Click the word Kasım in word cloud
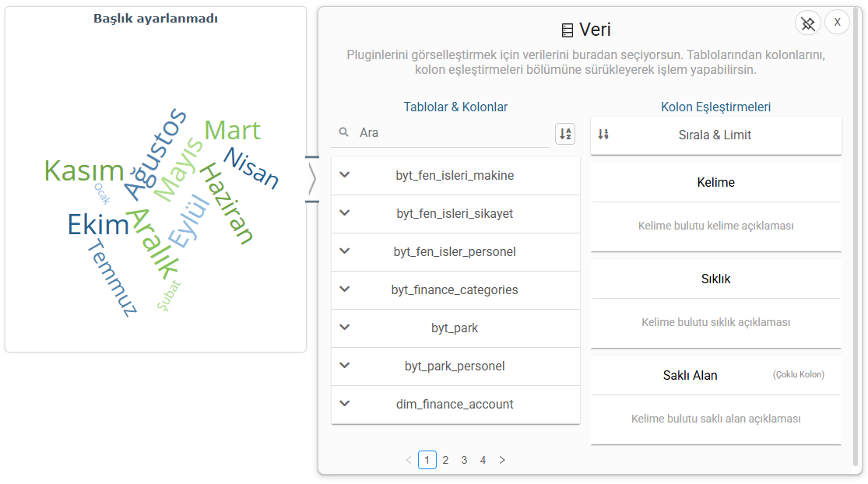The height and width of the screenshot is (484, 868). pyautogui.click(x=84, y=170)
